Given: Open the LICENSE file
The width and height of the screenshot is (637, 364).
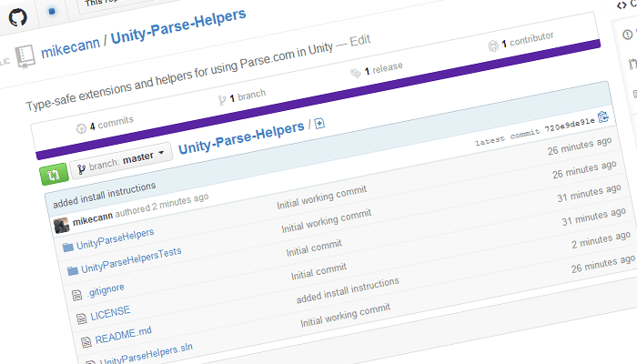Looking at the screenshot, I should coord(110,312).
